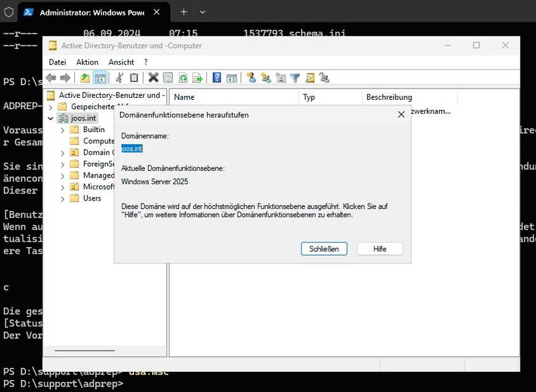Click the Back navigation arrow in the toolbar

coord(50,77)
